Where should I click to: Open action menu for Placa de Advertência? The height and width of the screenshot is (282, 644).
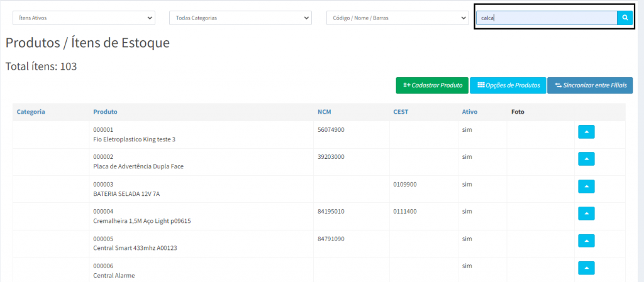(586, 160)
